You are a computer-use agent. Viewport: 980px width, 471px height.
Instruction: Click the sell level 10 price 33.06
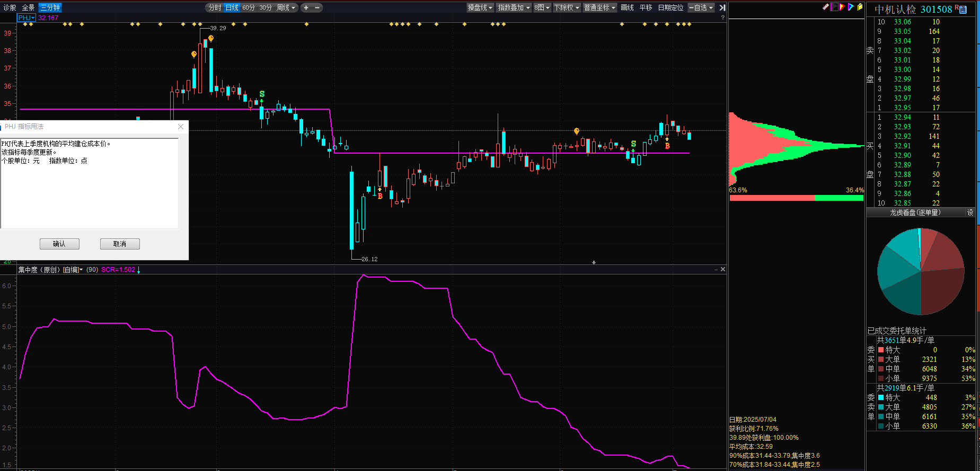[902, 22]
